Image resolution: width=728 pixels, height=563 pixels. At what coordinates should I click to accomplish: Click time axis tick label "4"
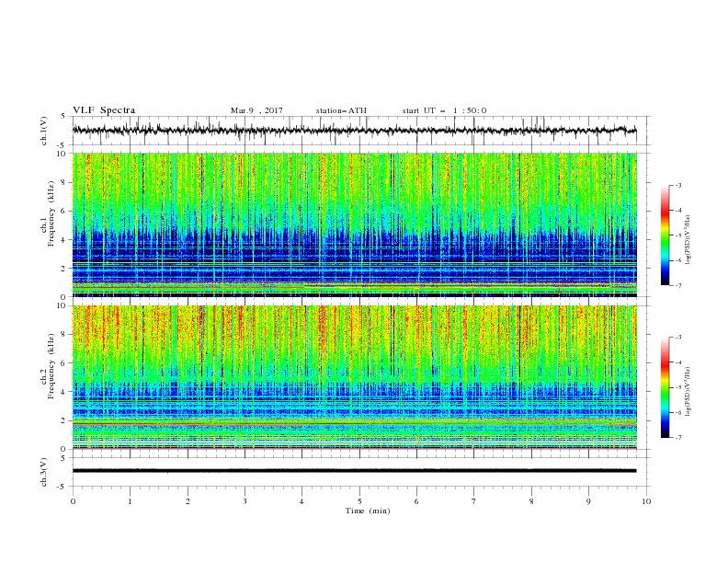click(x=301, y=501)
